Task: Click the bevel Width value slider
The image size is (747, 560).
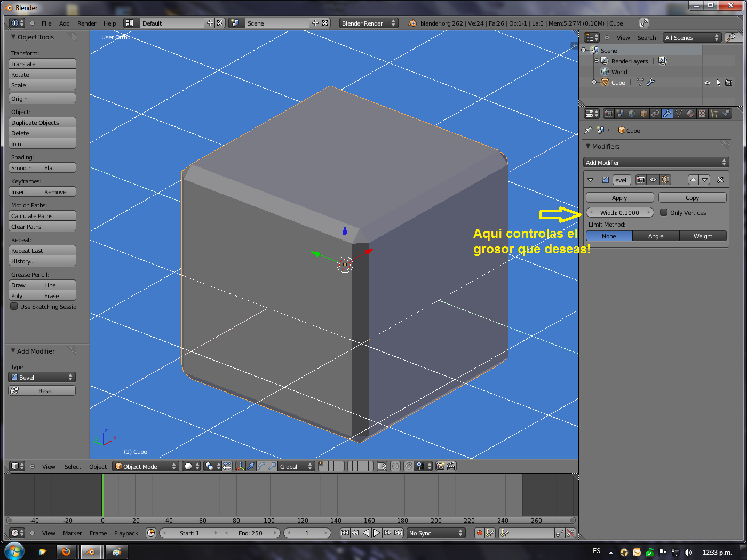Action: pos(619,212)
